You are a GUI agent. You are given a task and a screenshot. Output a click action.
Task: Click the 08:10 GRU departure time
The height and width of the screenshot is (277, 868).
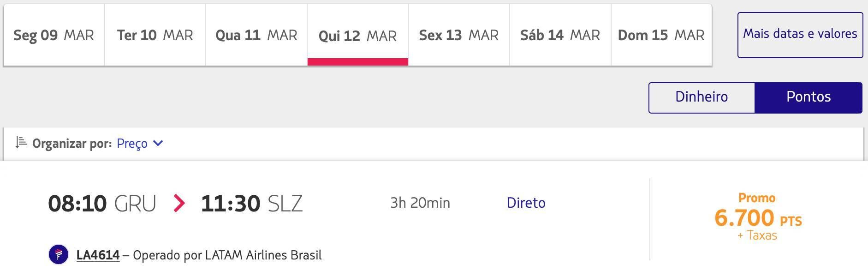pos(102,204)
